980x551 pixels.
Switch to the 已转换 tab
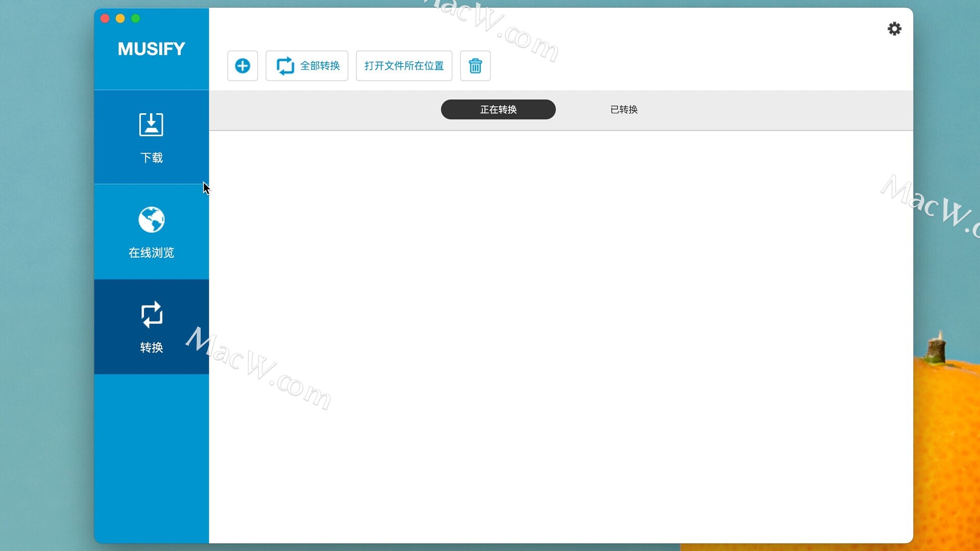coord(624,109)
